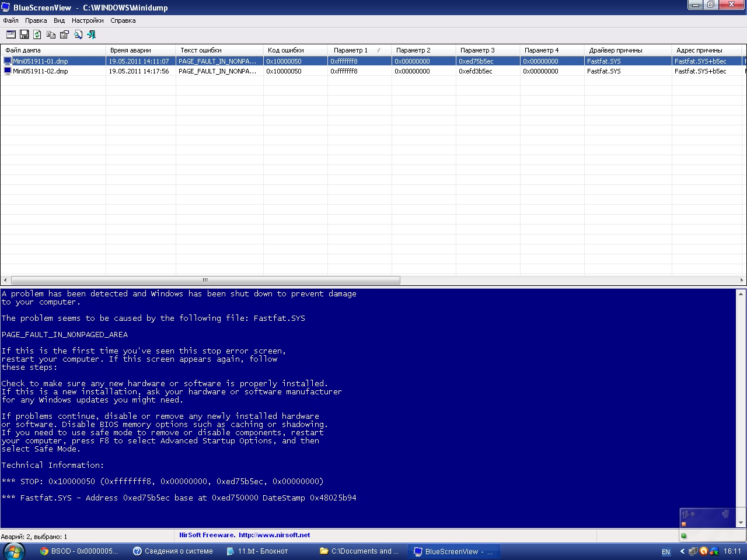Switch to C:\Documents and taskbar folder window
Image resolution: width=747 pixels, height=560 pixels.
pos(361,551)
